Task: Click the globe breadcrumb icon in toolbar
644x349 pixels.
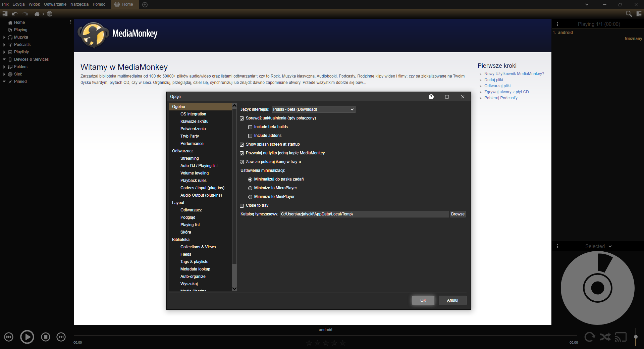Action: click(x=50, y=14)
